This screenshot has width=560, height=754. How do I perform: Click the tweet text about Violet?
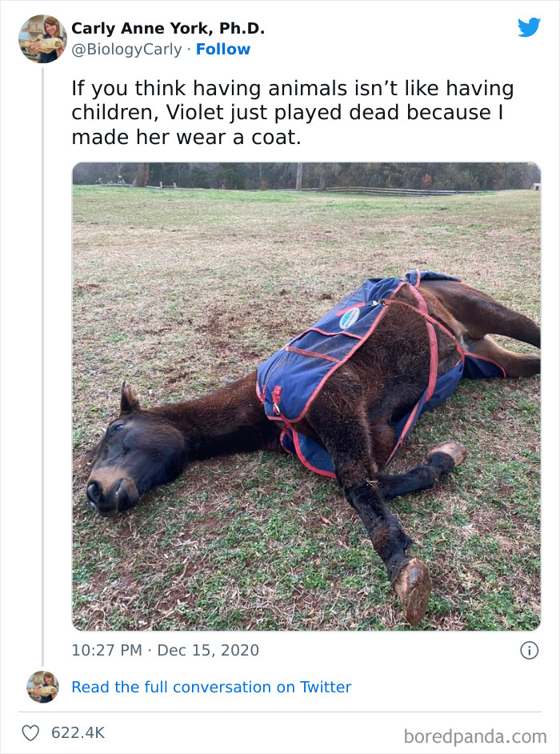(x=292, y=113)
